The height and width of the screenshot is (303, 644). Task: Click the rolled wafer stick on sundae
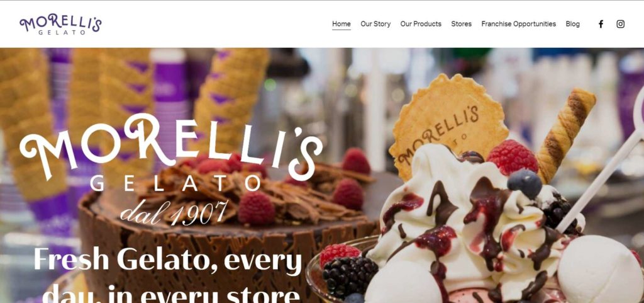coord(565,135)
